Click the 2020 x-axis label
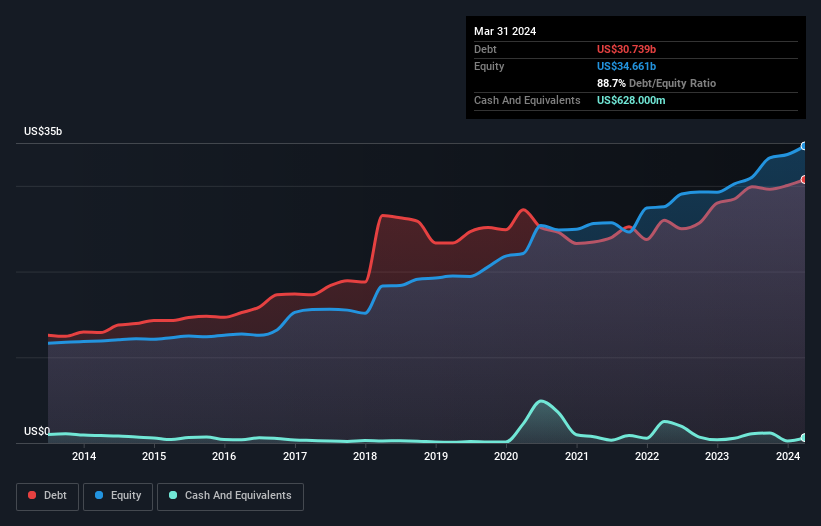This screenshot has height=526, width=821. (506, 456)
